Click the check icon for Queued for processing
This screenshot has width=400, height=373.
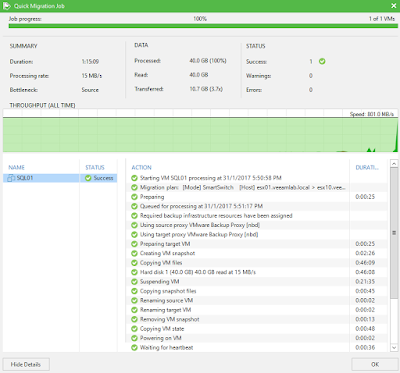[x=134, y=206]
